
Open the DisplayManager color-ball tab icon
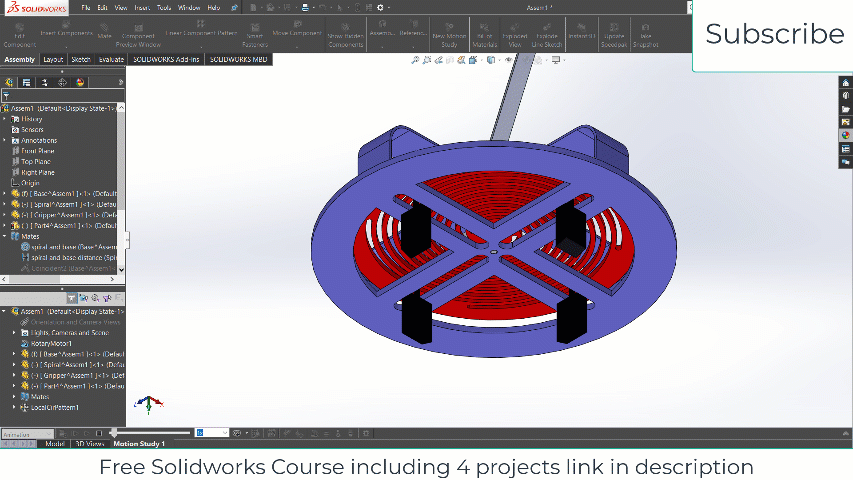[81, 83]
